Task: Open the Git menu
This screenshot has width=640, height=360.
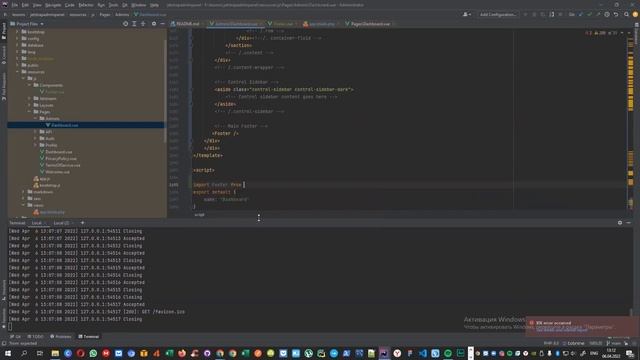Action: click(125, 5)
